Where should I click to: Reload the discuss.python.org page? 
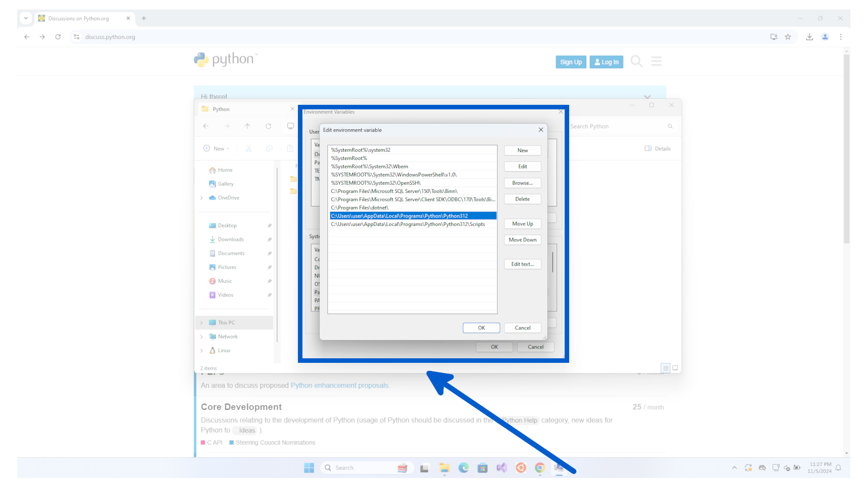(x=58, y=37)
